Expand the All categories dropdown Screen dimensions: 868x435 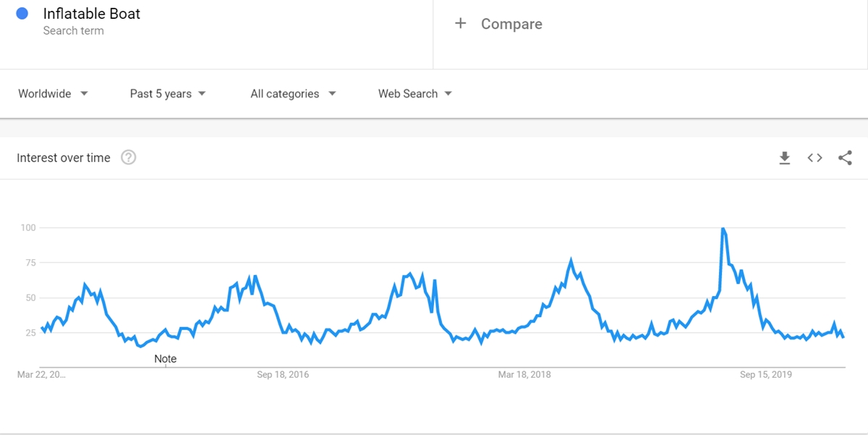[x=293, y=93]
